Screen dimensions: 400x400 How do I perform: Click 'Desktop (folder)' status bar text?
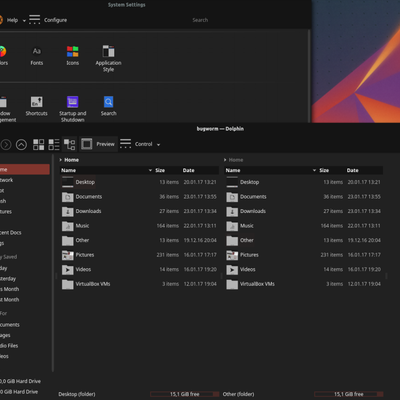77,394
